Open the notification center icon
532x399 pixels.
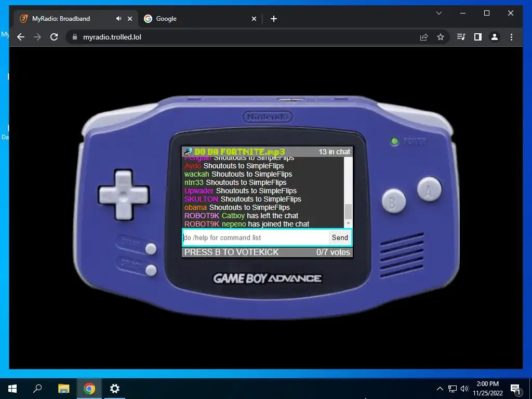tap(515, 389)
